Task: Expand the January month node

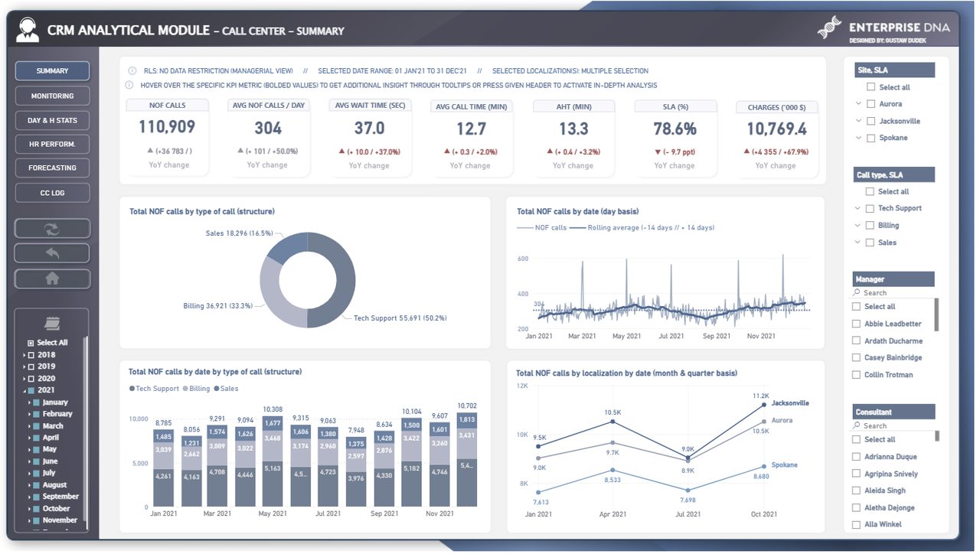Action: click(x=29, y=402)
